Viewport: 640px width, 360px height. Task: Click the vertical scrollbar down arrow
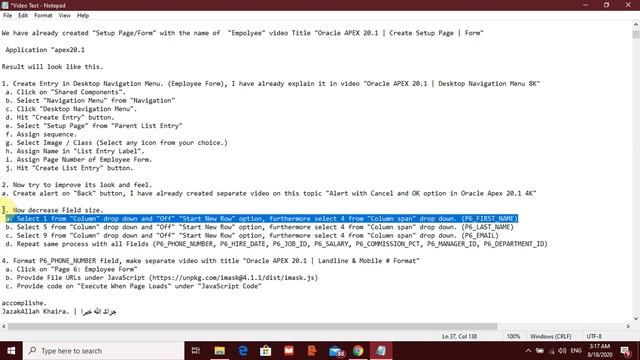tap(636, 319)
